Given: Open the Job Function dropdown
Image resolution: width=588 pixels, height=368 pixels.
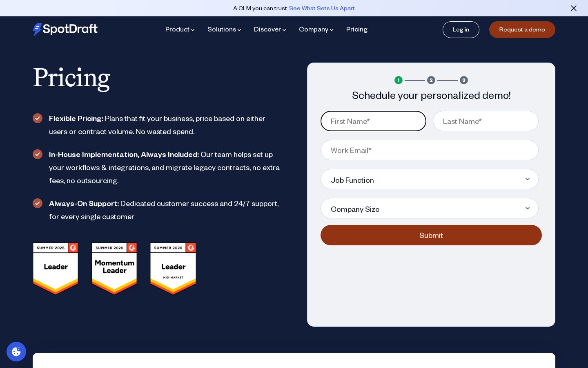Looking at the screenshot, I should [x=430, y=179].
